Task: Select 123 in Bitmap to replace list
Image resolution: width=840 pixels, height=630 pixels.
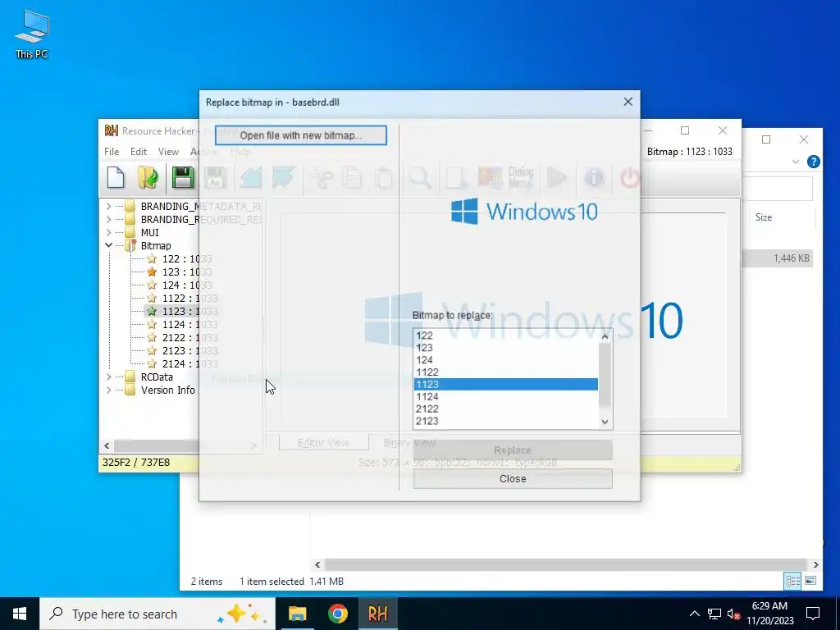Action: coord(505,348)
